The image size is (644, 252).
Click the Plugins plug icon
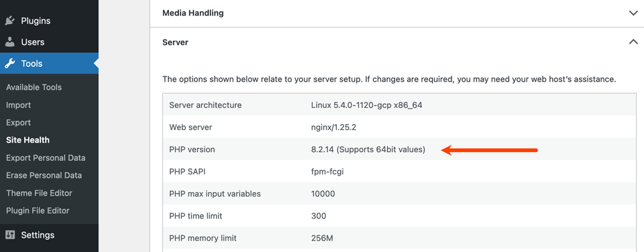(10, 21)
